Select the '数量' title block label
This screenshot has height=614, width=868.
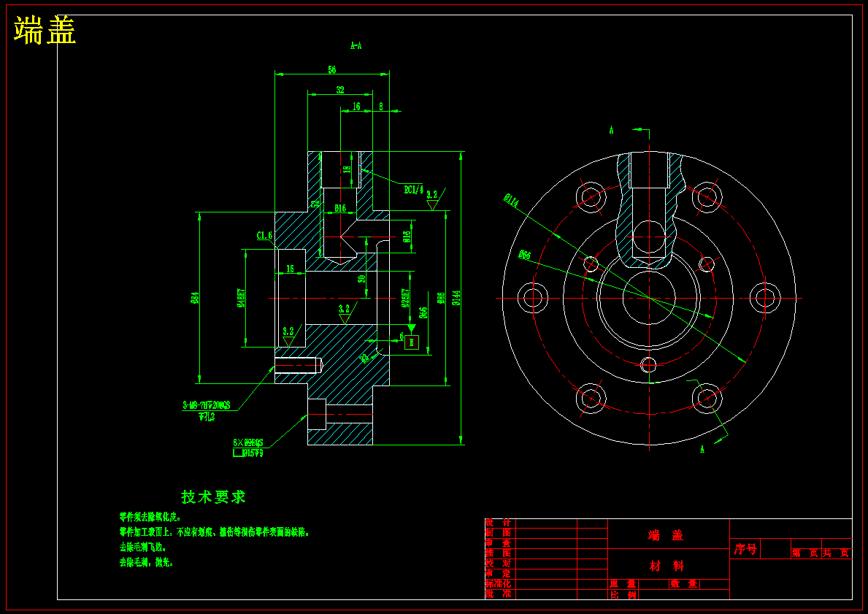(684, 584)
